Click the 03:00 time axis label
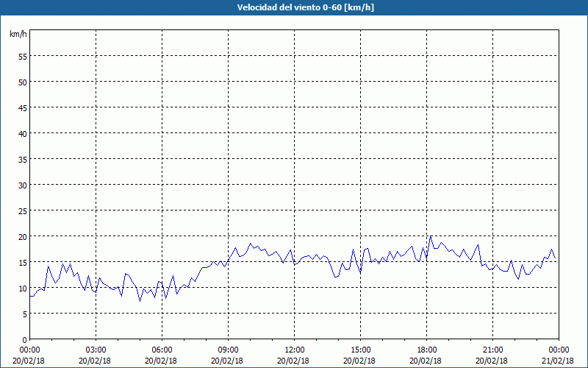Screen dimensions: 588x368 pos(96,350)
